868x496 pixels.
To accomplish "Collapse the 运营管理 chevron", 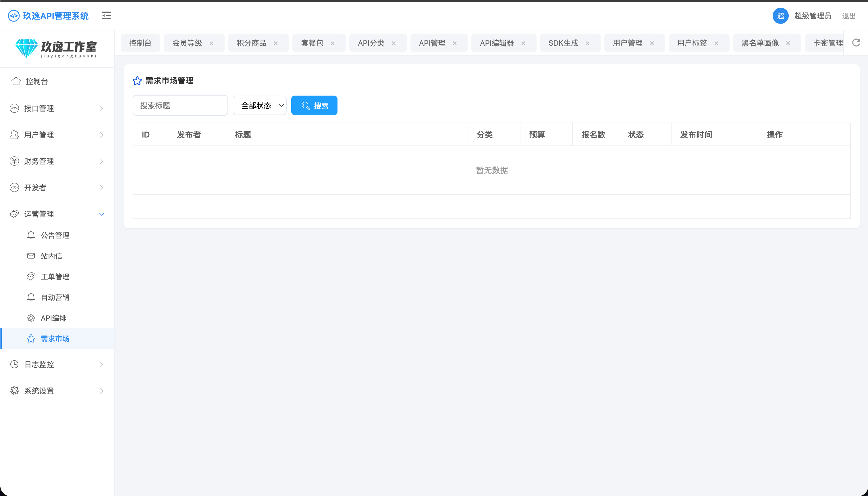I will click(102, 214).
